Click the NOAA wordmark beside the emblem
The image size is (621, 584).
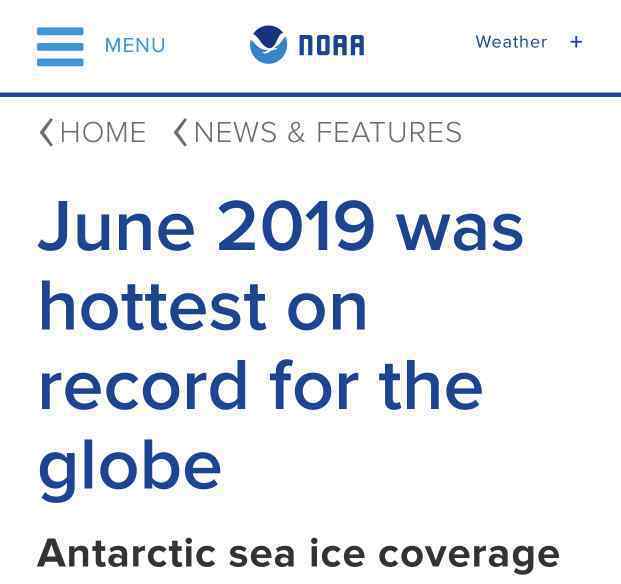(332, 45)
